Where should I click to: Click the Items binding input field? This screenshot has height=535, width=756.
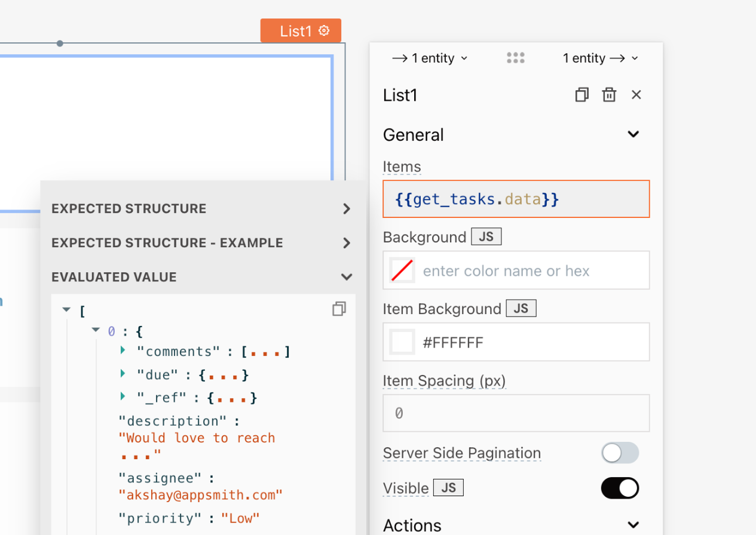pos(516,199)
